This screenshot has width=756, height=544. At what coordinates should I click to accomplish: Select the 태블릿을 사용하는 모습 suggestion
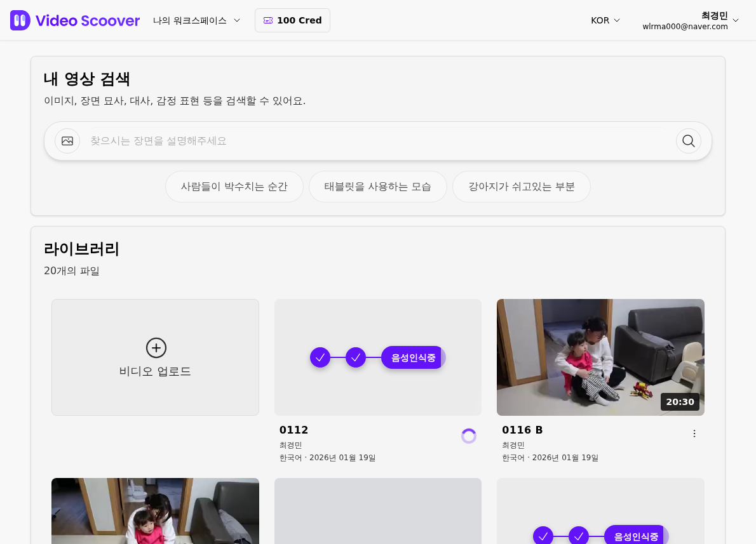377,187
